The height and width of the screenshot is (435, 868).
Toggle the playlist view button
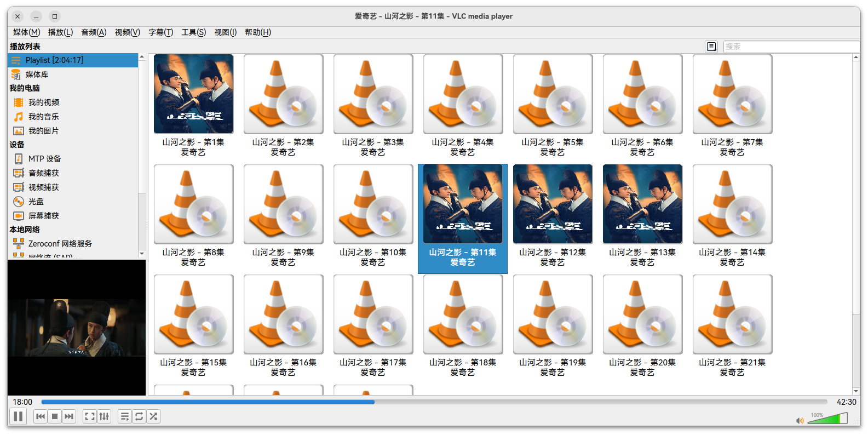[125, 416]
